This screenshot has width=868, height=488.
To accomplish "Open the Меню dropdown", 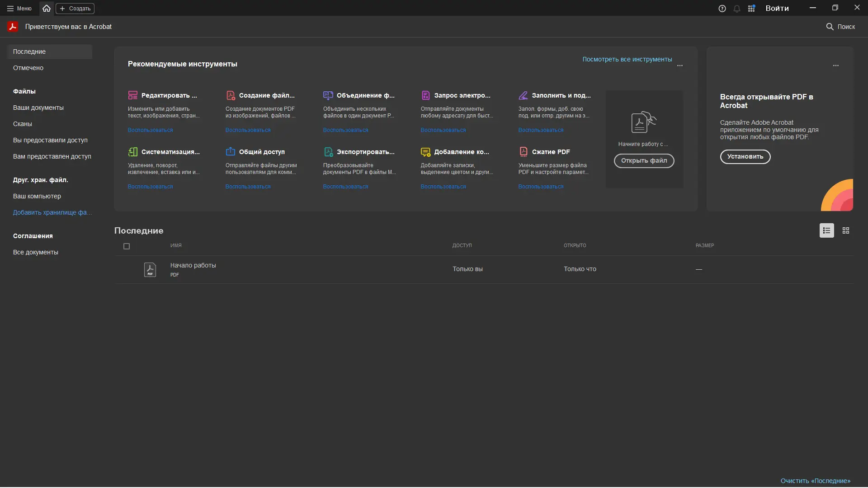I will 19,8.
